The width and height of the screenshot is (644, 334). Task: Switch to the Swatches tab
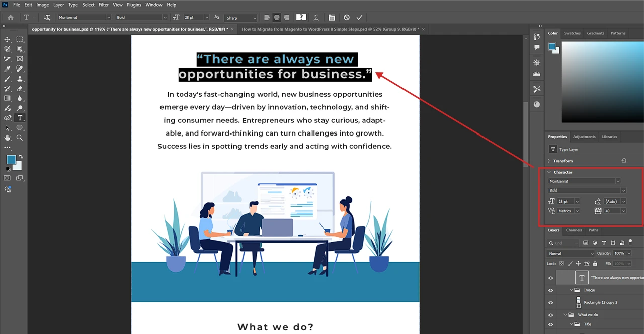pos(572,33)
